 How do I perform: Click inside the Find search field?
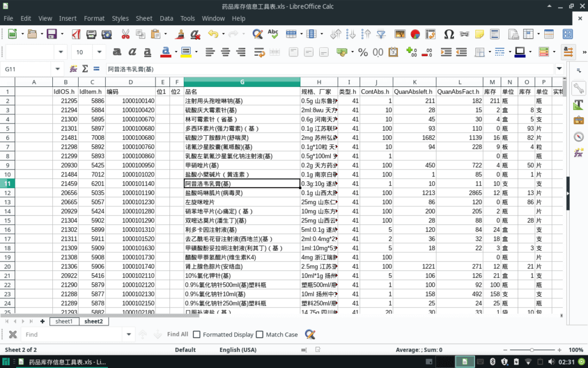69,334
